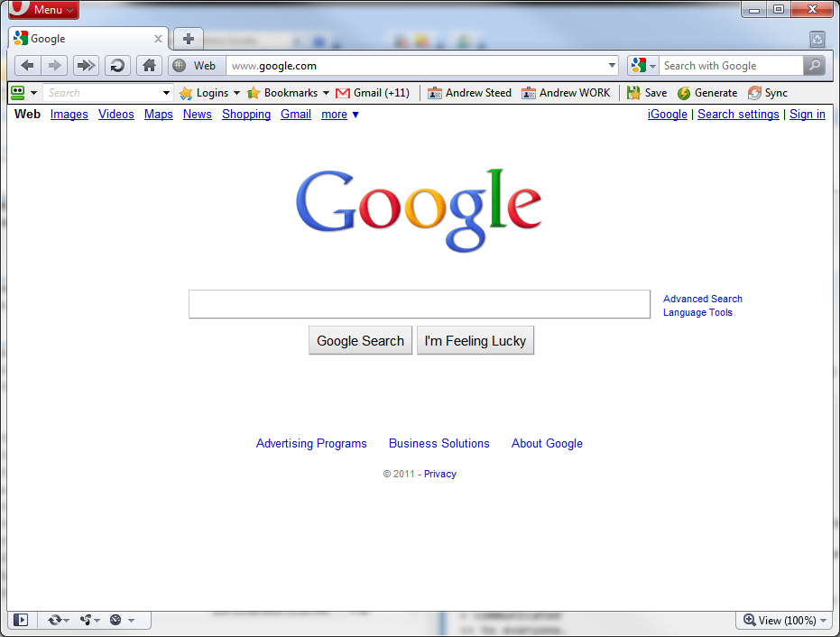Viewport: 840px width, 637px height.
Task: Expand the toolbar Search field dropdown
Action: [166, 93]
